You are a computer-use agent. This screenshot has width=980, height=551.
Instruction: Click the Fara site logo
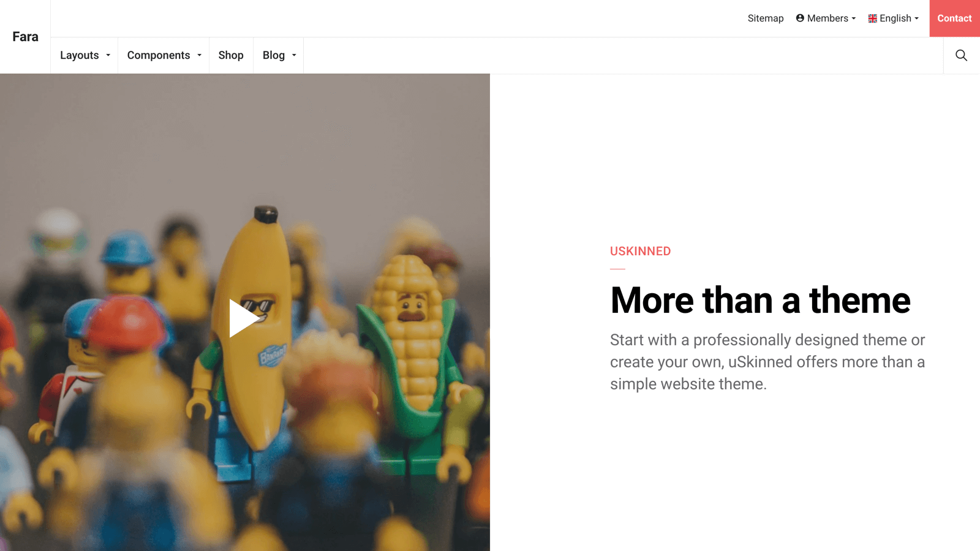click(x=25, y=37)
